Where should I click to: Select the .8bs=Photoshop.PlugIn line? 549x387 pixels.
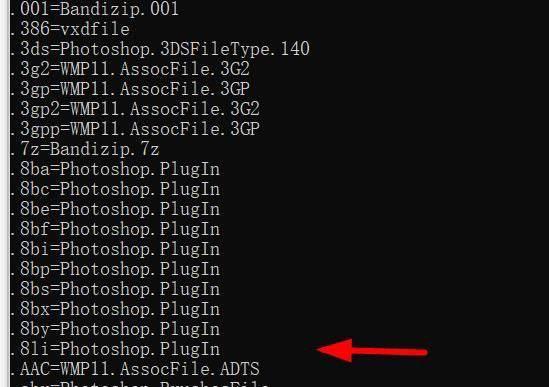(115, 289)
